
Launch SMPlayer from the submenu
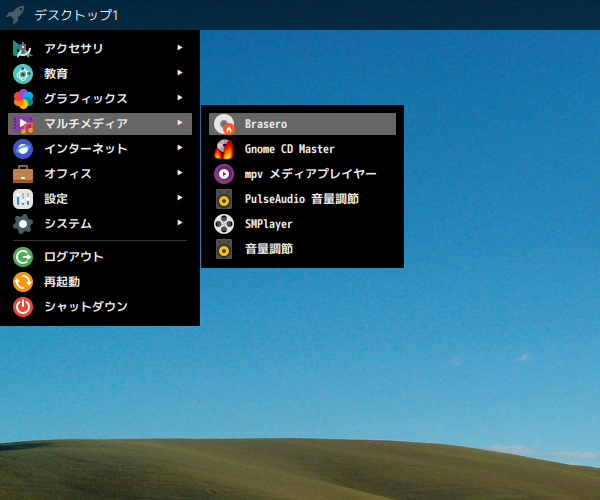[x=302, y=224]
